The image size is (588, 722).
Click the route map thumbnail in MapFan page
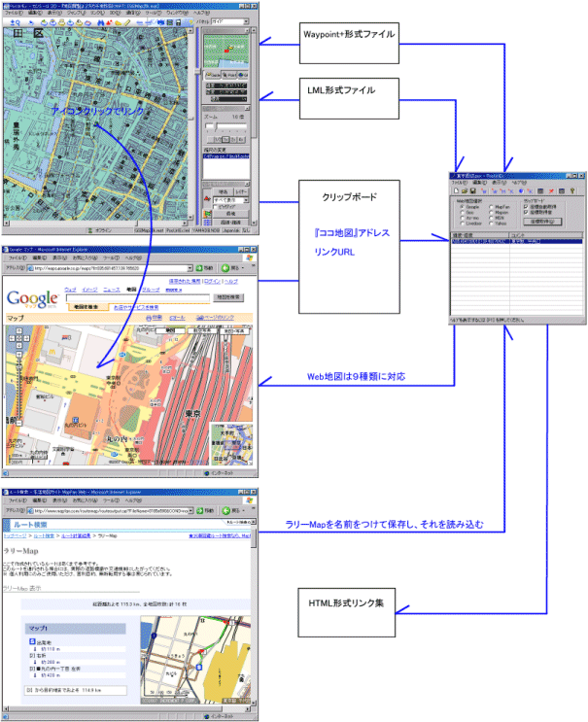tap(196, 660)
